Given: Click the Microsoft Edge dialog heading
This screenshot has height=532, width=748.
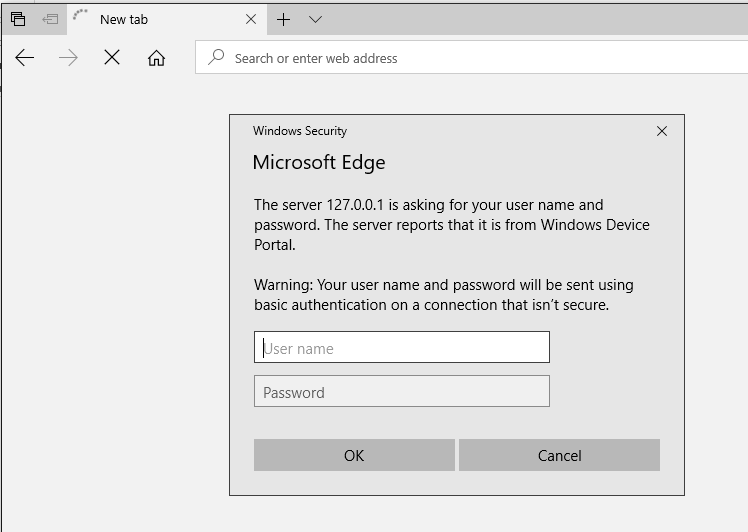Looking at the screenshot, I should [x=319, y=163].
